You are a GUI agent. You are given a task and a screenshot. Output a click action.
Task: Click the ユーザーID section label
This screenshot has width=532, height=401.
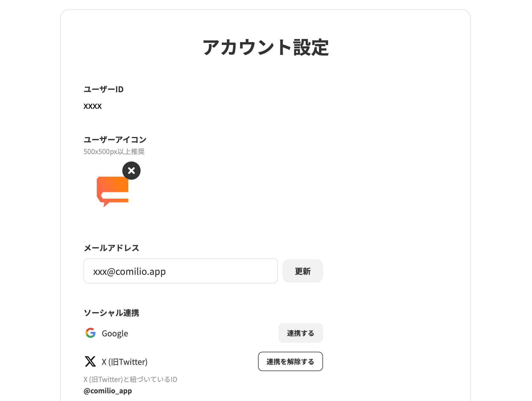103,89
